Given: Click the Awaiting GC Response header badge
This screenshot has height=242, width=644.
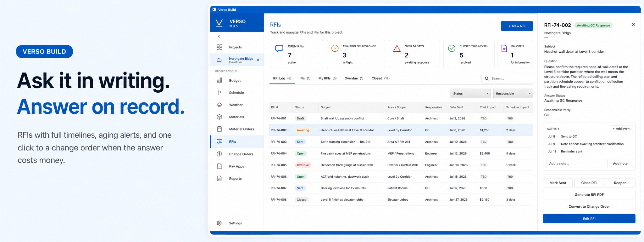Looking at the screenshot, I should [593, 26].
